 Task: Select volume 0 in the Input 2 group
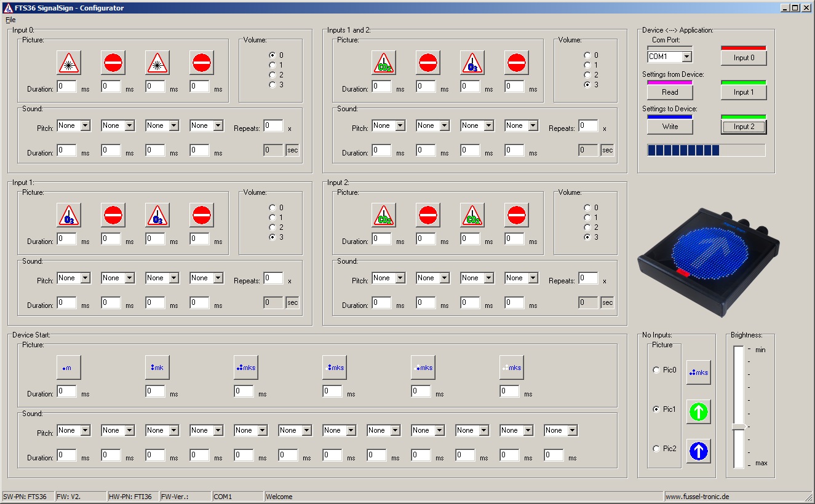(587, 208)
